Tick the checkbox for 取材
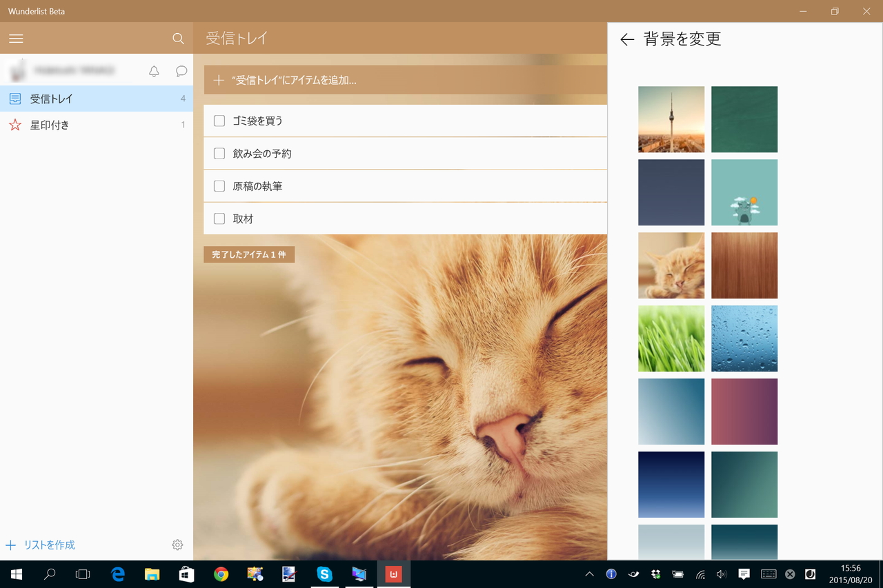Image resolution: width=883 pixels, height=588 pixels. pyautogui.click(x=219, y=219)
